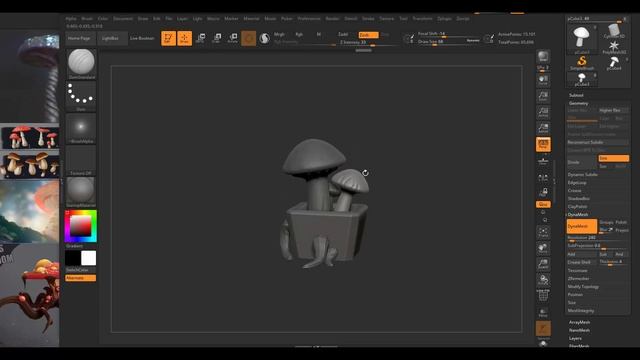This screenshot has height=360, width=640.
Task: Toggle the Qxyz rotation button
Action: tap(543, 204)
